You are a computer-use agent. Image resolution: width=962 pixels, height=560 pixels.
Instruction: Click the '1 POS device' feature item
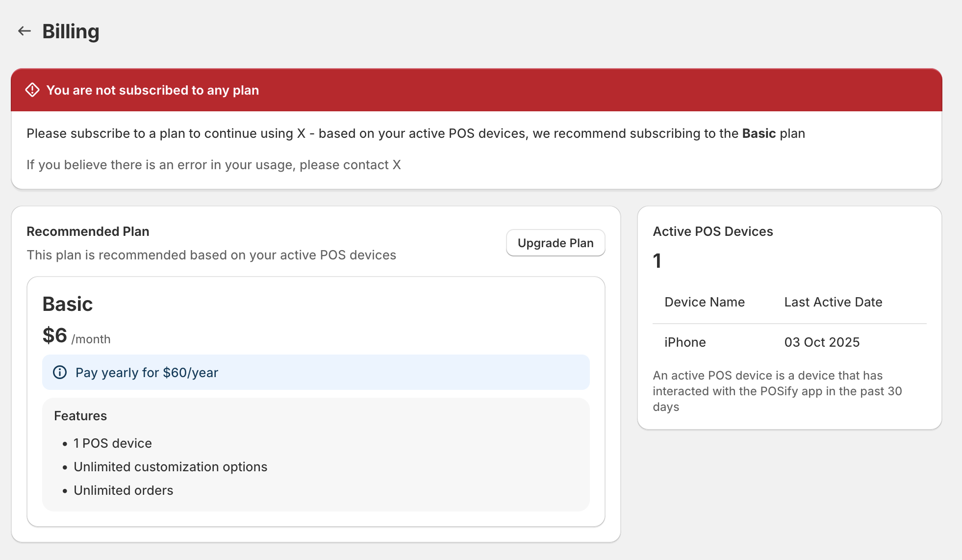click(112, 443)
